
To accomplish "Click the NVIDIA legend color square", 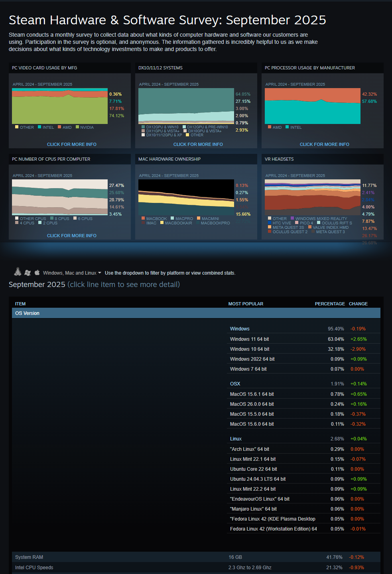I will tap(77, 127).
